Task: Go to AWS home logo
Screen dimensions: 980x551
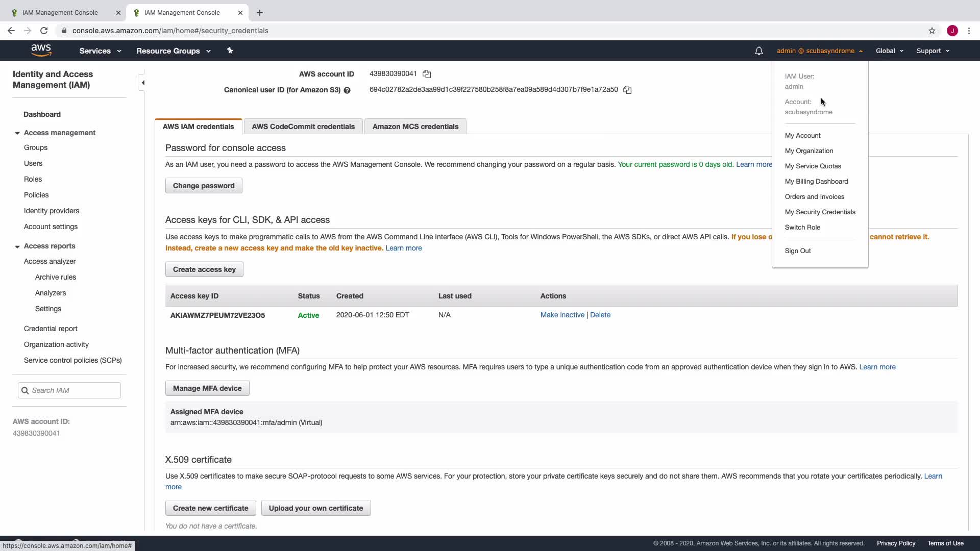Action: (x=41, y=51)
